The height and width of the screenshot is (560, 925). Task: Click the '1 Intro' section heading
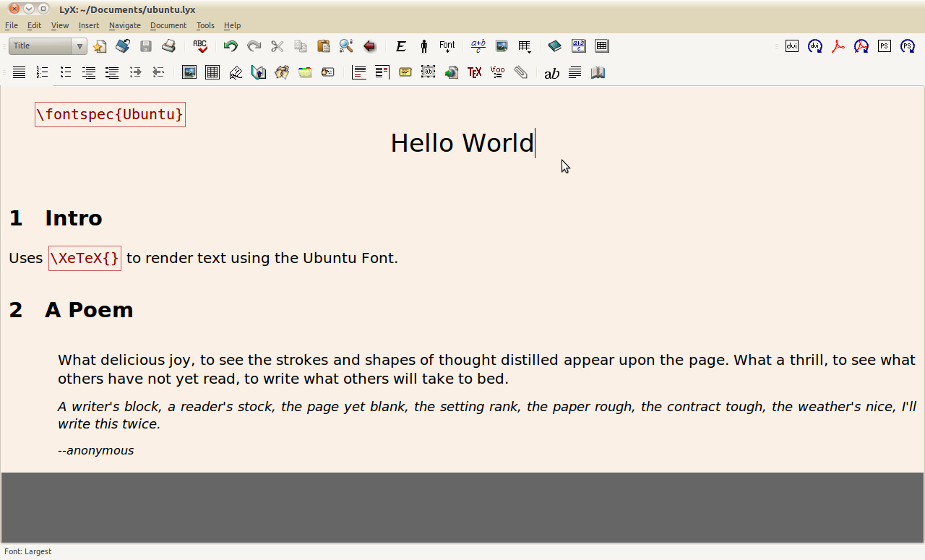(56, 218)
